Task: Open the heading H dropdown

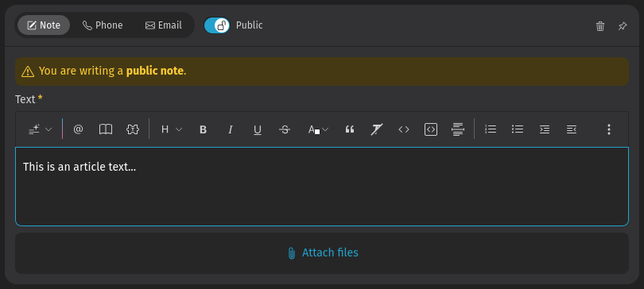Action: pyautogui.click(x=171, y=129)
